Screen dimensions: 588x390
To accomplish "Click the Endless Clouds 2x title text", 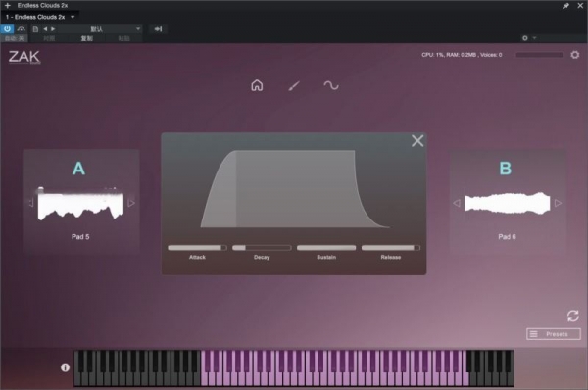I will point(42,6).
